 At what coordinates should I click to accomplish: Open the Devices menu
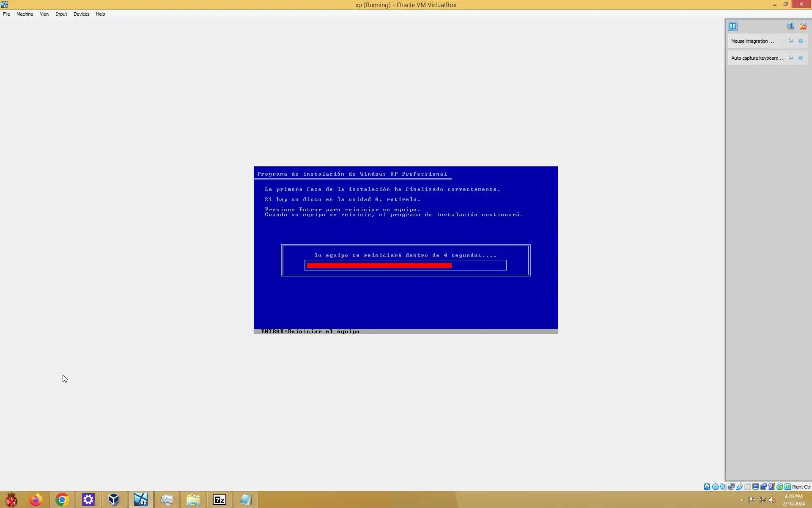pos(81,14)
